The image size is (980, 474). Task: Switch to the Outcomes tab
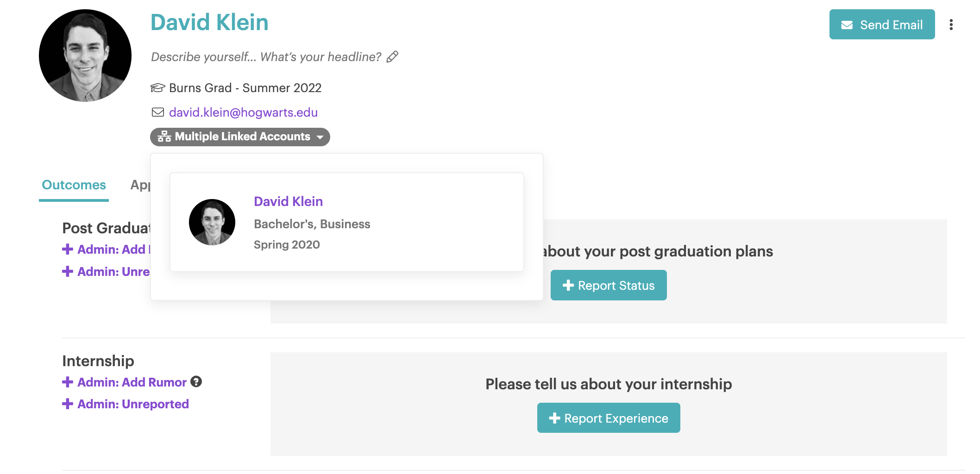click(74, 185)
